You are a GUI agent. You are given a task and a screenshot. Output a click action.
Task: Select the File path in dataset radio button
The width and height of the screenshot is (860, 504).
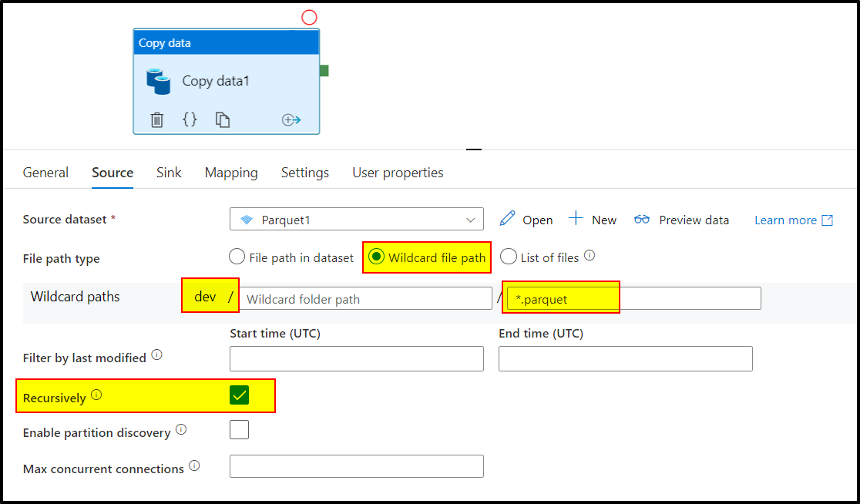coord(237,257)
